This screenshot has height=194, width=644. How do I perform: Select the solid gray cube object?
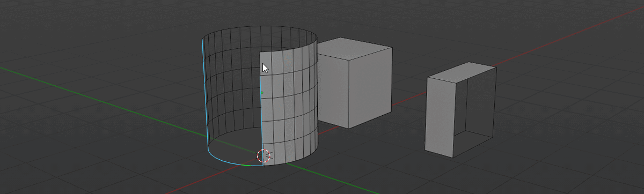coord(354,83)
